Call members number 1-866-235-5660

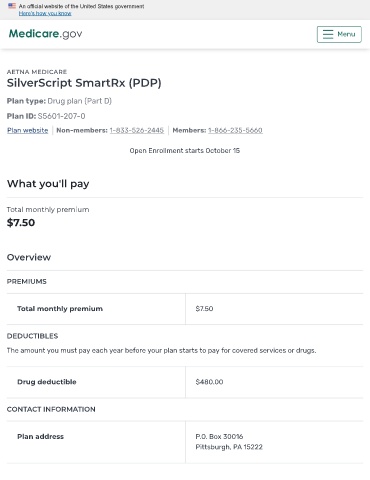click(x=235, y=130)
